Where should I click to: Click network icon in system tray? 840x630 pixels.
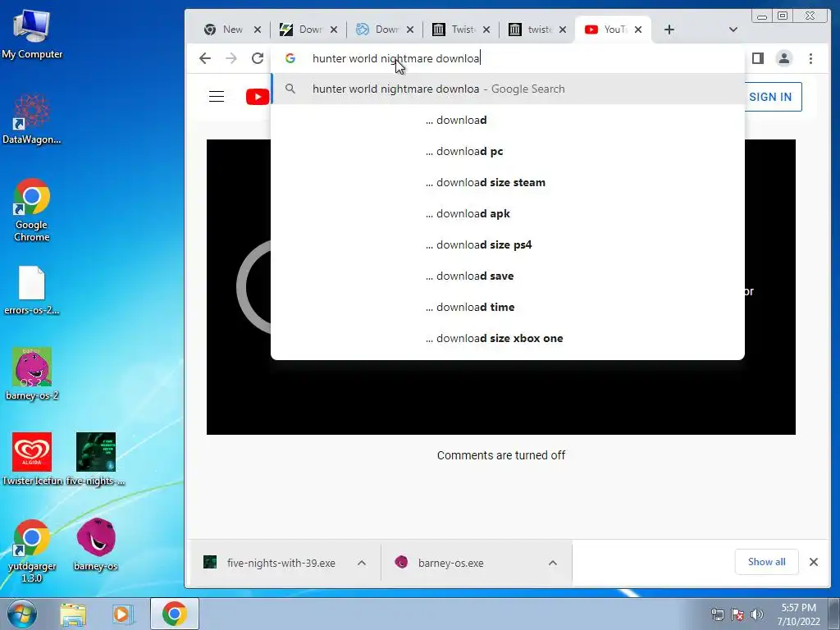tap(717, 614)
